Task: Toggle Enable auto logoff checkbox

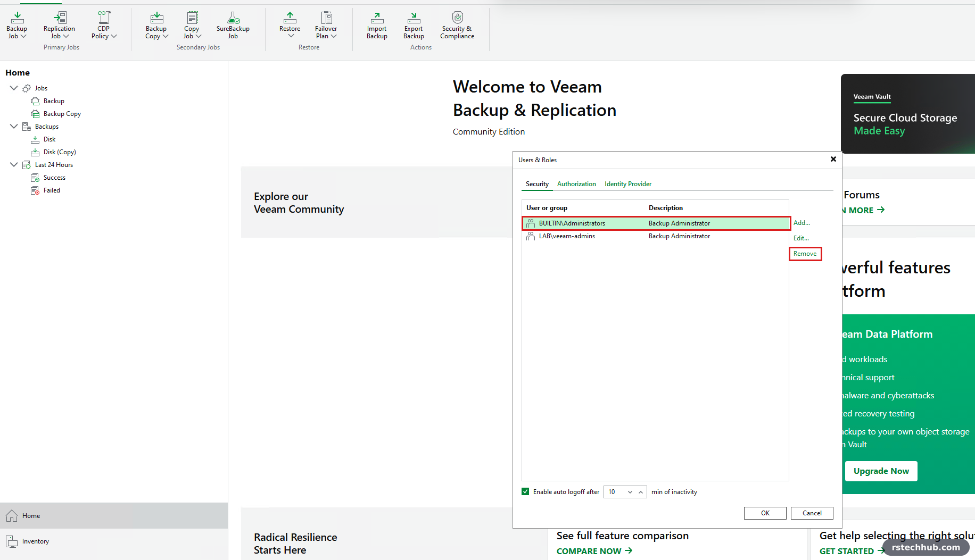Action: click(525, 492)
